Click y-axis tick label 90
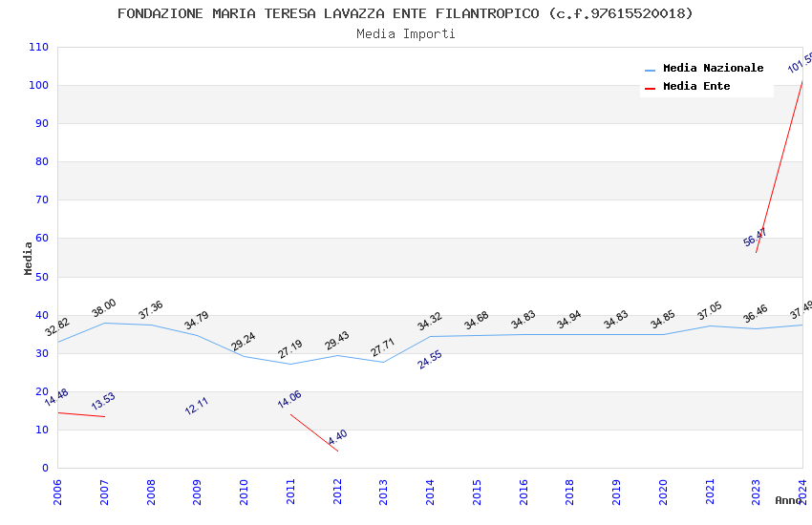 (x=42, y=124)
